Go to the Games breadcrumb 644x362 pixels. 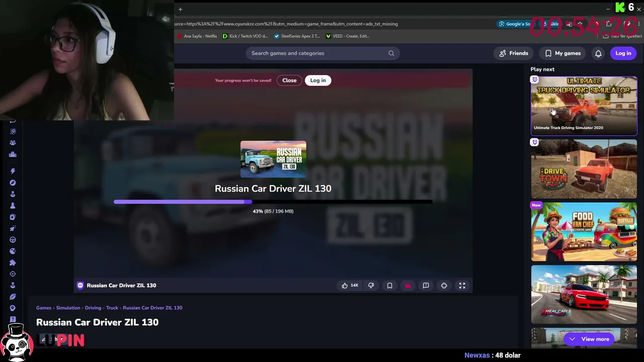click(44, 308)
